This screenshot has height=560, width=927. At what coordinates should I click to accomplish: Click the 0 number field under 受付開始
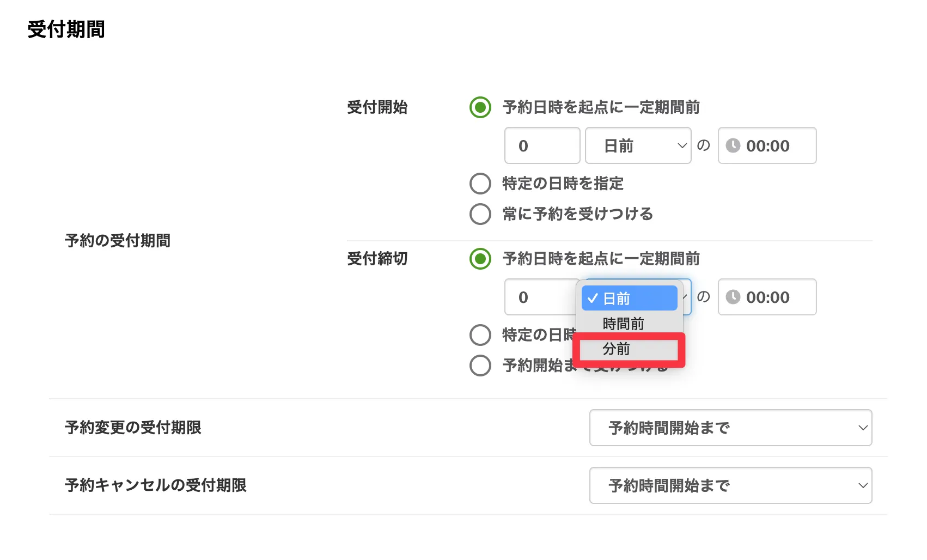pyautogui.click(x=541, y=145)
